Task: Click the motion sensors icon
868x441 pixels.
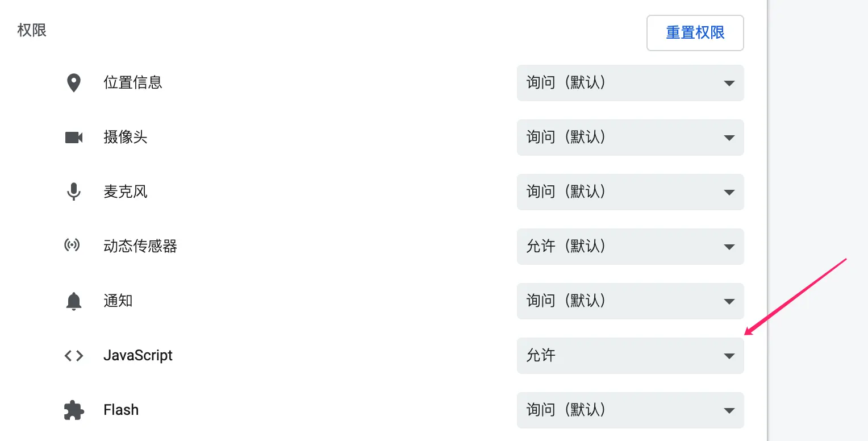Action: tap(72, 246)
